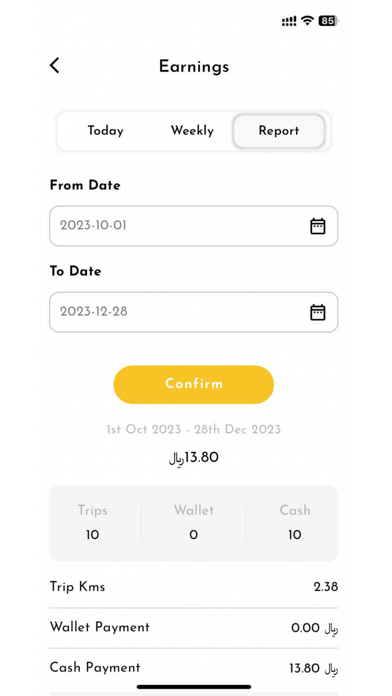
Task: Tap the Wi-Fi status icon
Action: tap(307, 20)
